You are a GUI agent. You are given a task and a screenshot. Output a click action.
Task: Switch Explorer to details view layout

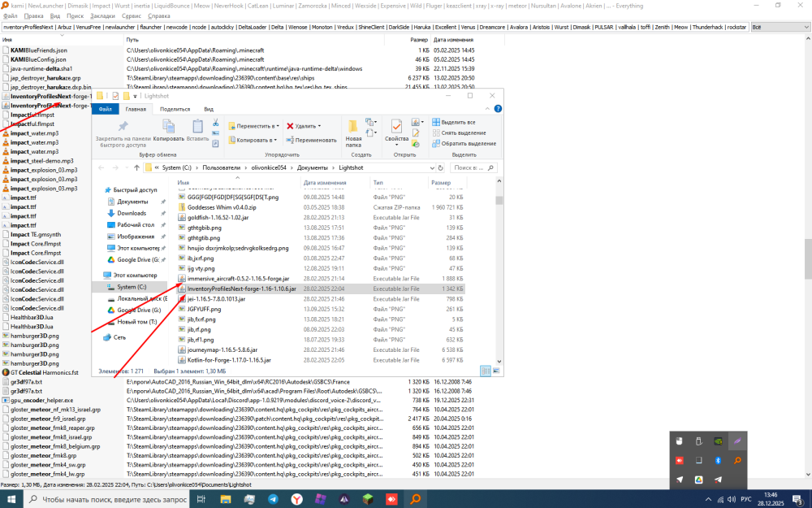point(486,371)
